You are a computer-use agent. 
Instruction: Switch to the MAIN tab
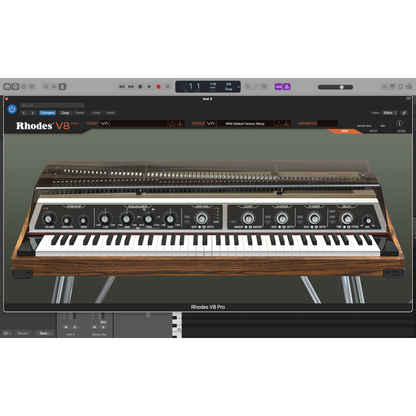click(345, 131)
